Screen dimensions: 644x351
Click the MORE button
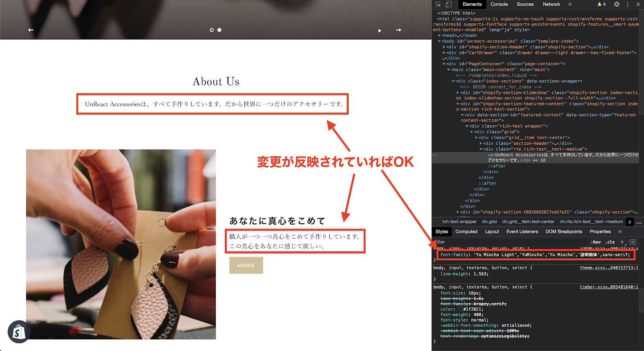click(246, 266)
